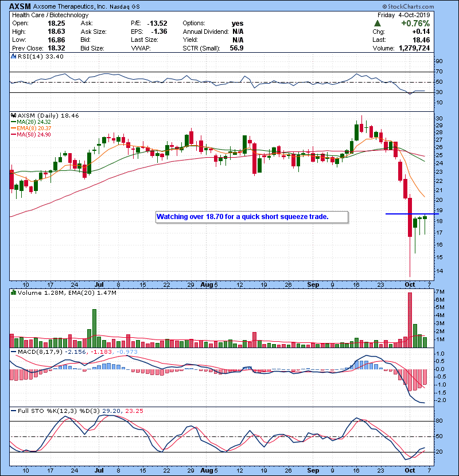This screenshot has width=459, height=476.
Task: Click the Full STO %D value 23.25
Action: [x=134, y=411]
